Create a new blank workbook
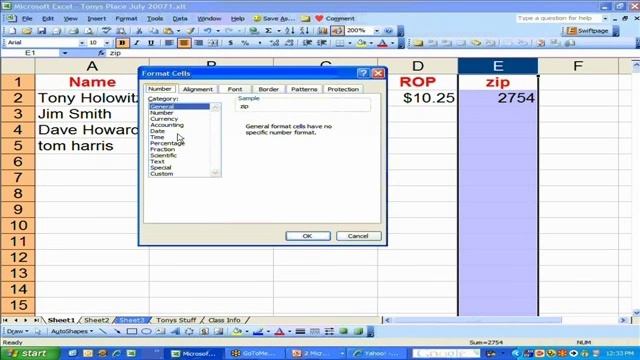 tap(12, 31)
